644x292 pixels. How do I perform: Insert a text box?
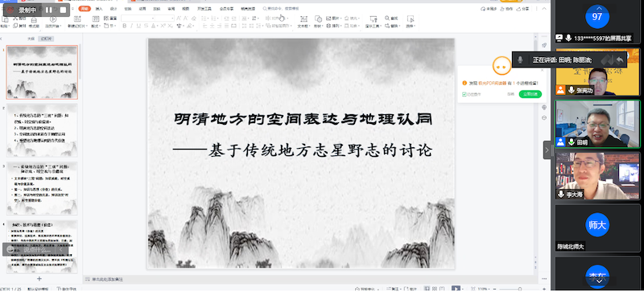[x=303, y=22]
